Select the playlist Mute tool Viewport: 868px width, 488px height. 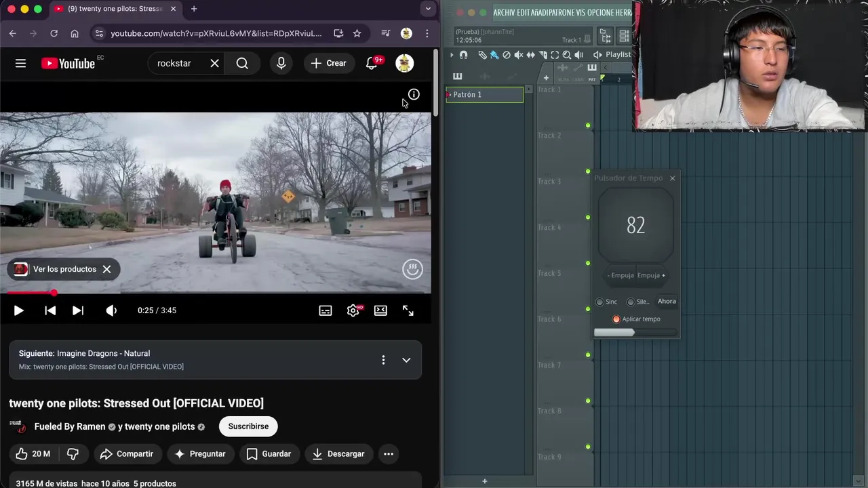(519, 55)
